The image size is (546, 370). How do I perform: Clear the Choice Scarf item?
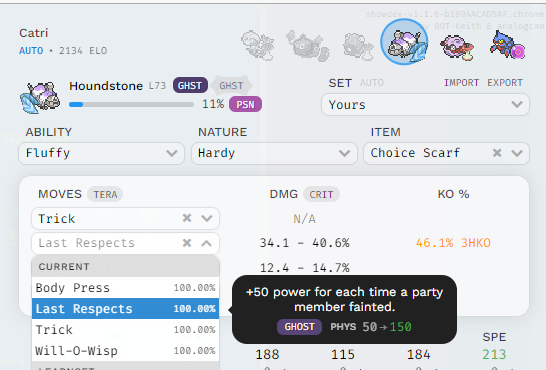497,153
